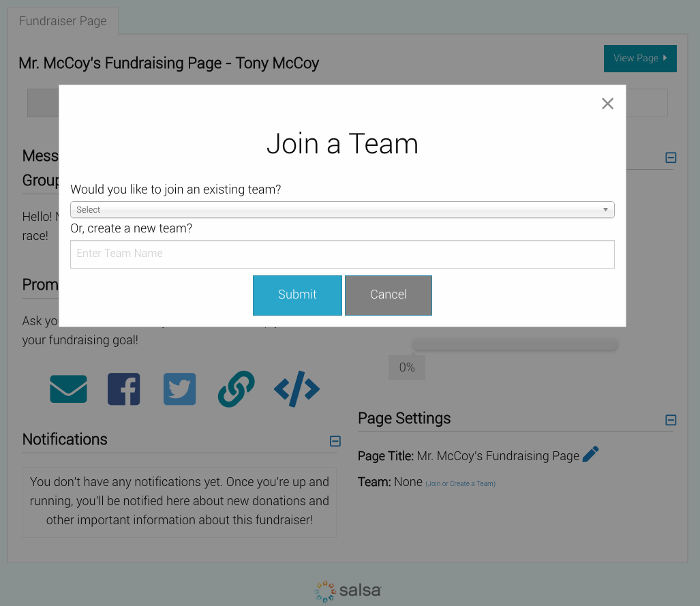Switch to the Fundraiser Page tab
700x606 pixels.
point(63,21)
